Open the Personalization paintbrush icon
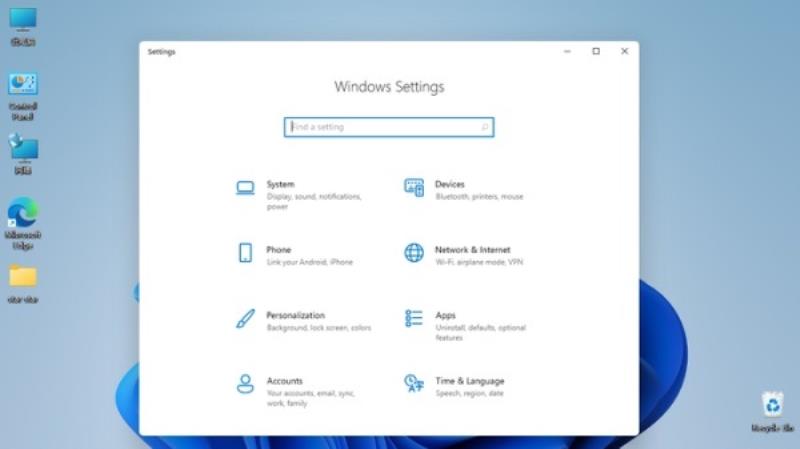Viewport: 800px width, 449px height. click(x=245, y=319)
